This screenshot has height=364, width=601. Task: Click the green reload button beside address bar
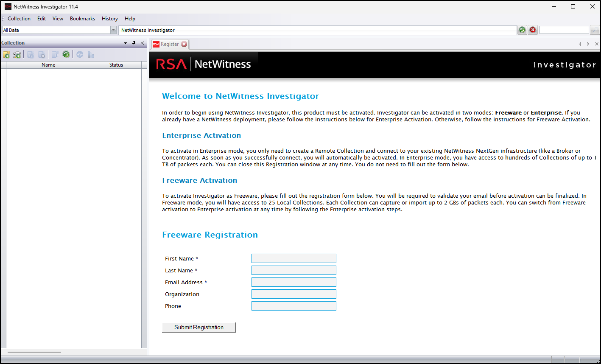pyautogui.click(x=522, y=30)
